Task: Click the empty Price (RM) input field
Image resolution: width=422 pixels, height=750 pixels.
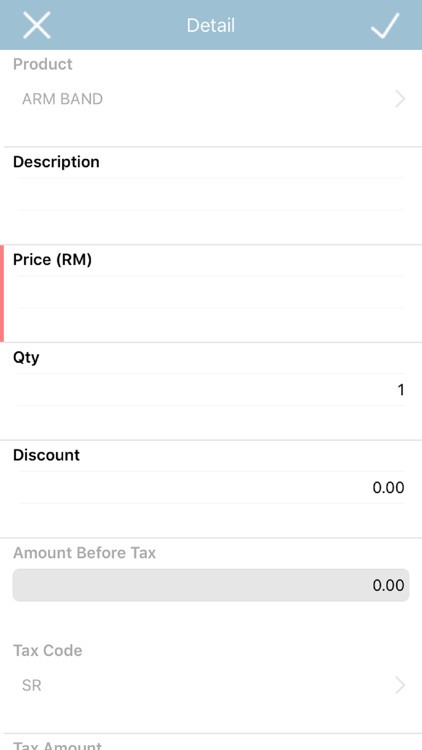Action: click(x=211, y=292)
